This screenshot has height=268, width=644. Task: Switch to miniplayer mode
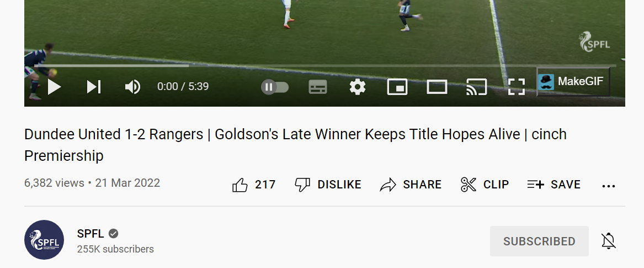(x=397, y=87)
